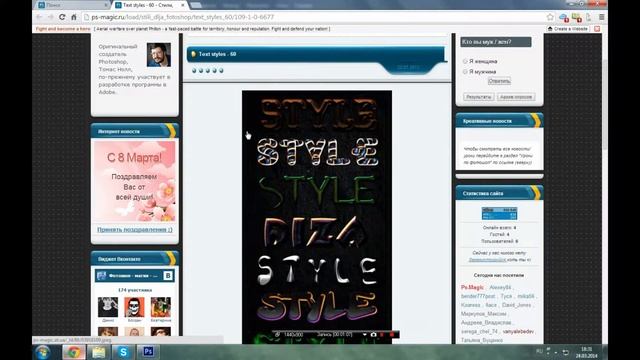The image size is (640, 360).
Task: Open the 'bender777post' user link
Action: click(478, 296)
